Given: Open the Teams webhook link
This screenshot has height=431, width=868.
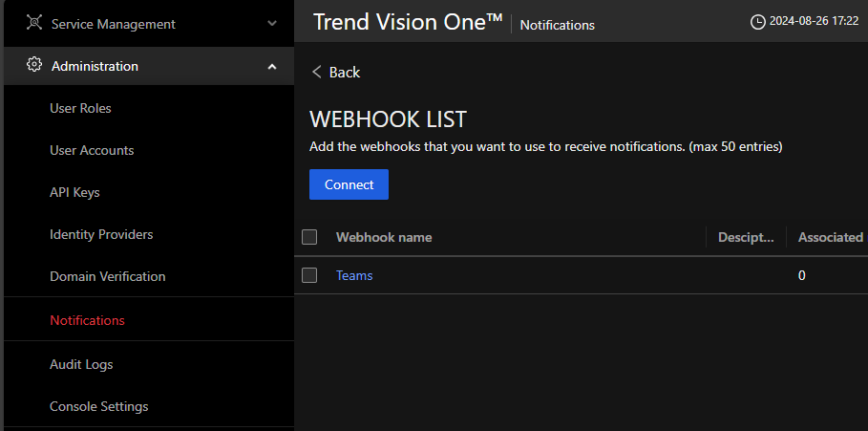Looking at the screenshot, I should tap(354, 275).
